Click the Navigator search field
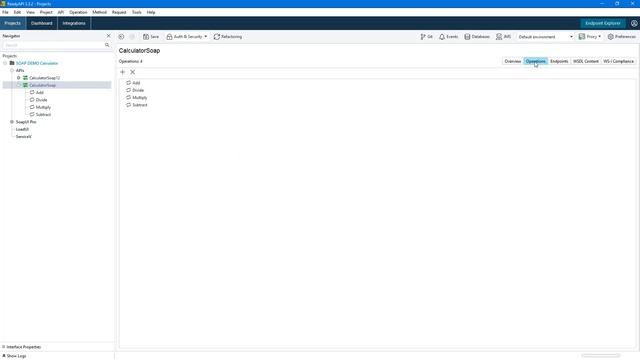This screenshot has height=360, width=640. pos(53,45)
